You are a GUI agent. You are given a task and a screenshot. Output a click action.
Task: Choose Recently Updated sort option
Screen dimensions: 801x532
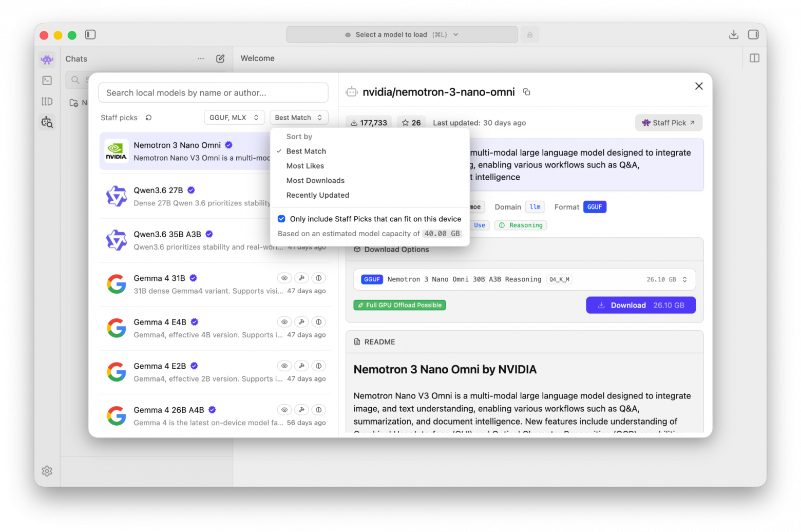point(317,195)
